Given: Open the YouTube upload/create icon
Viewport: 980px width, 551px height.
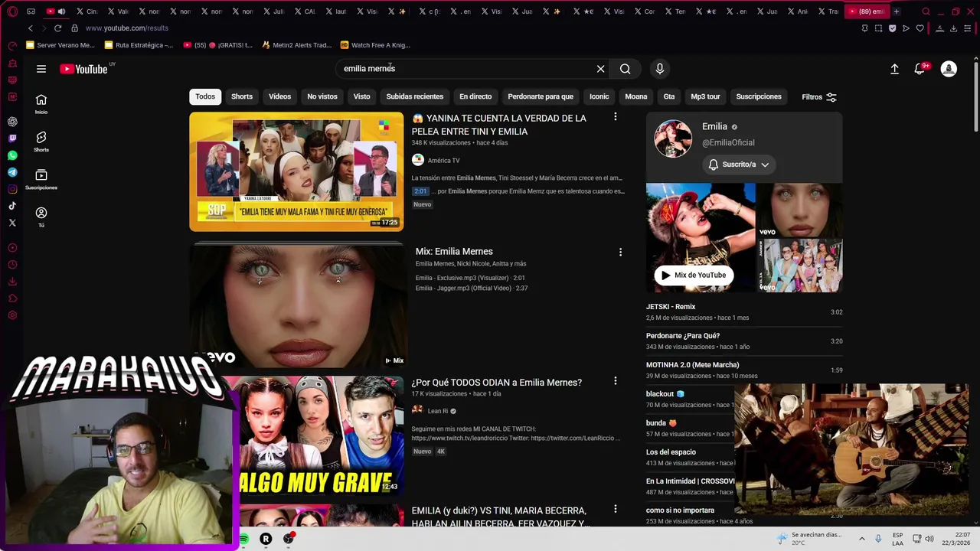Looking at the screenshot, I should pos(894,69).
